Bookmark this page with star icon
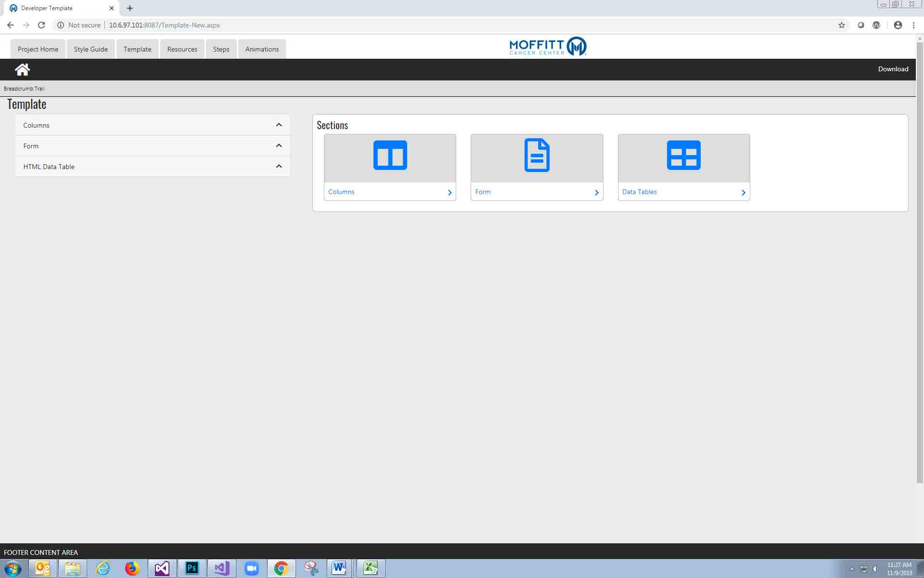 (x=841, y=25)
